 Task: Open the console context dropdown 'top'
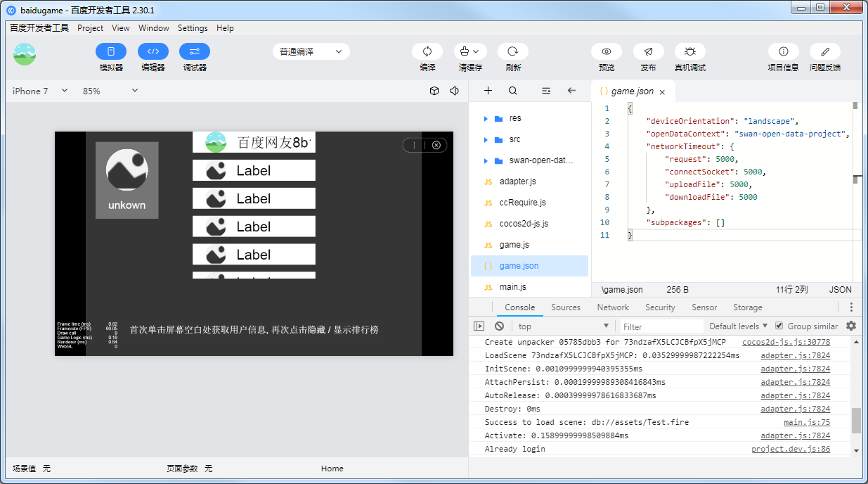coord(564,326)
